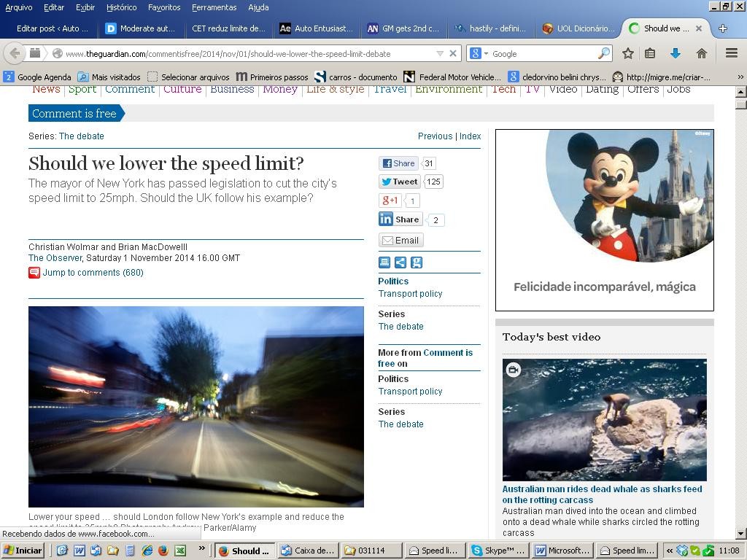Open the search engine selector dropdown

(x=479, y=53)
